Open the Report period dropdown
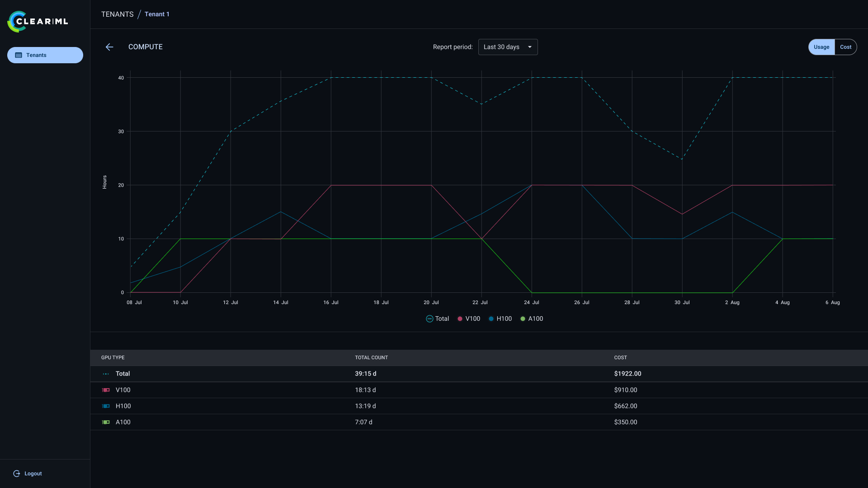 (508, 47)
